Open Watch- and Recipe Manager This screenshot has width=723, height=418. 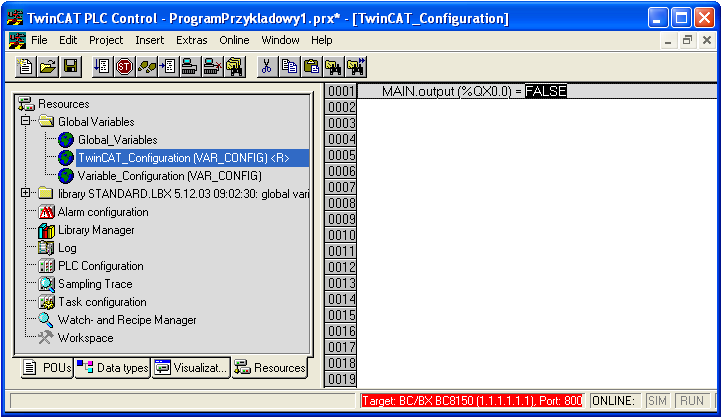(x=127, y=320)
